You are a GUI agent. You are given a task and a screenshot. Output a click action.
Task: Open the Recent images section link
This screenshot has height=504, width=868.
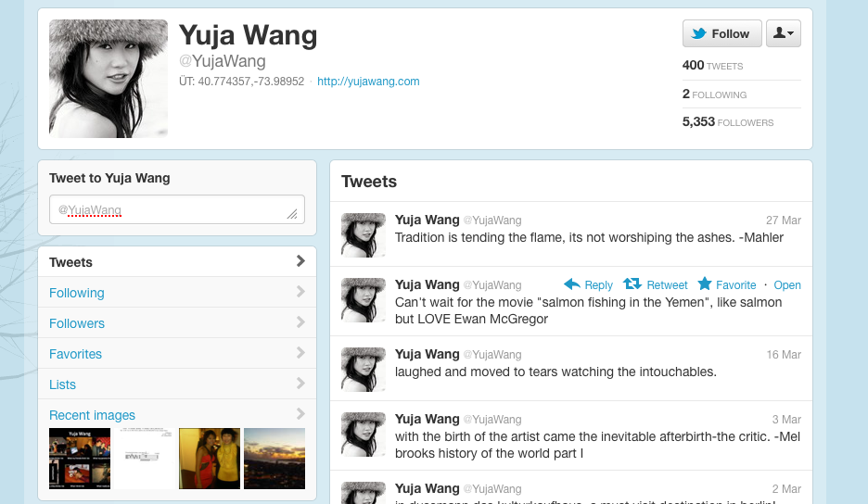pyautogui.click(x=92, y=415)
